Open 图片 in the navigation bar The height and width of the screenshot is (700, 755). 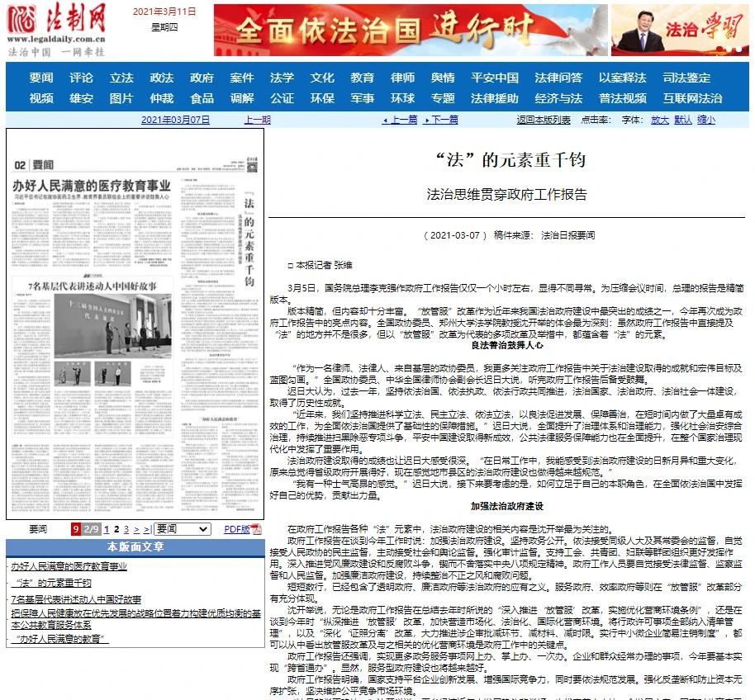point(121,98)
